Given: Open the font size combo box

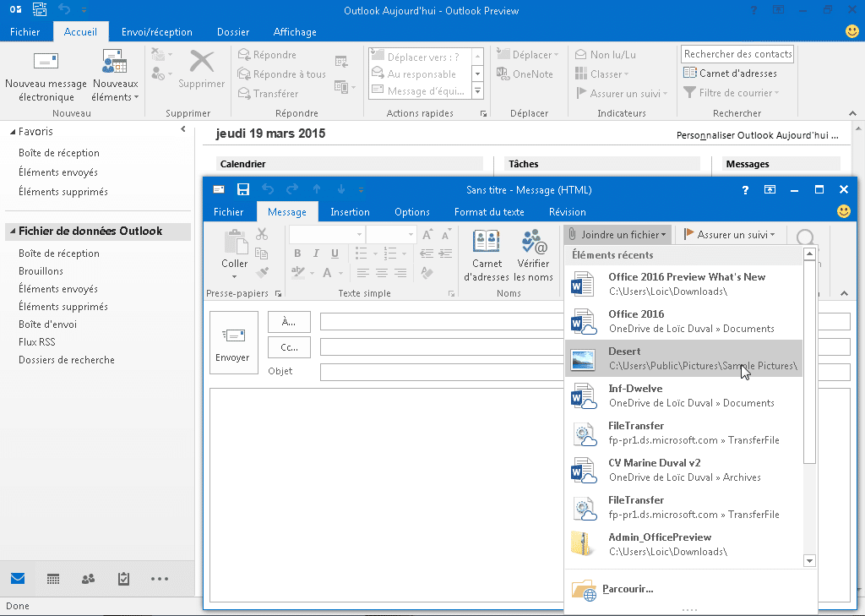Looking at the screenshot, I should (x=390, y=235).
